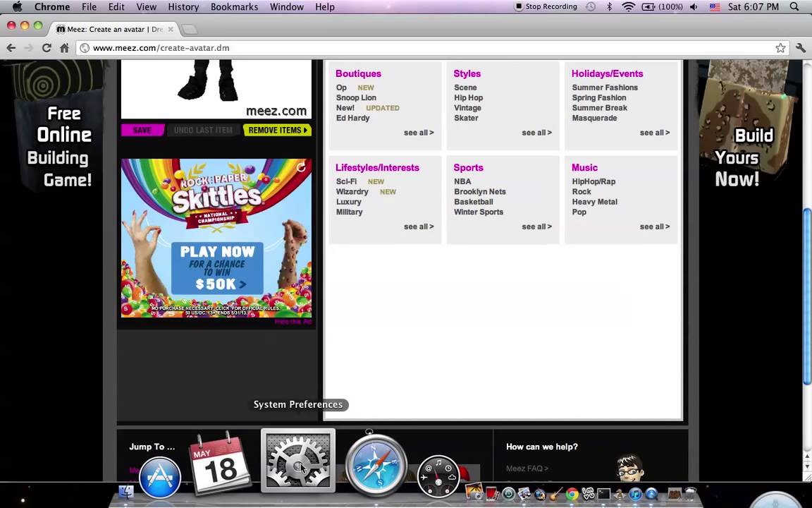
Task: Click the battery status indicator
Action: 663,7
